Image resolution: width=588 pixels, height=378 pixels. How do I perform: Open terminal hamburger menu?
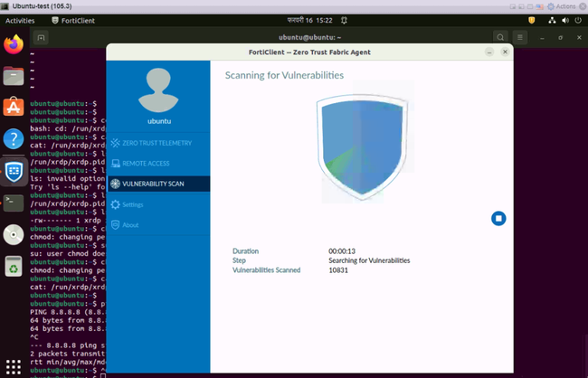(520, 37)
